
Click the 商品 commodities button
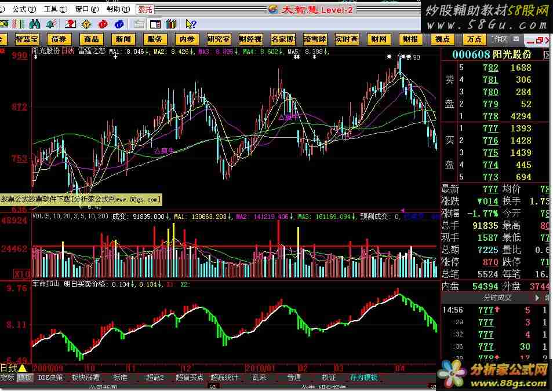point(92,39)
